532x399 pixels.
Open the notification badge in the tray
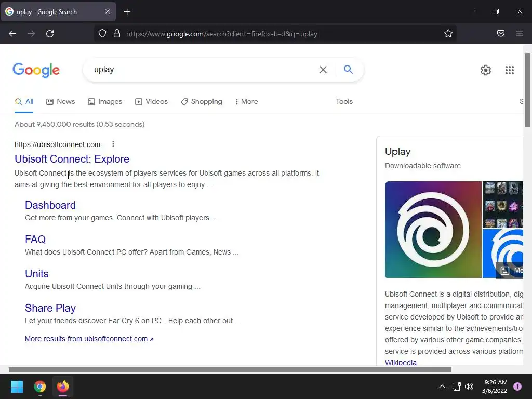point(517,387)
